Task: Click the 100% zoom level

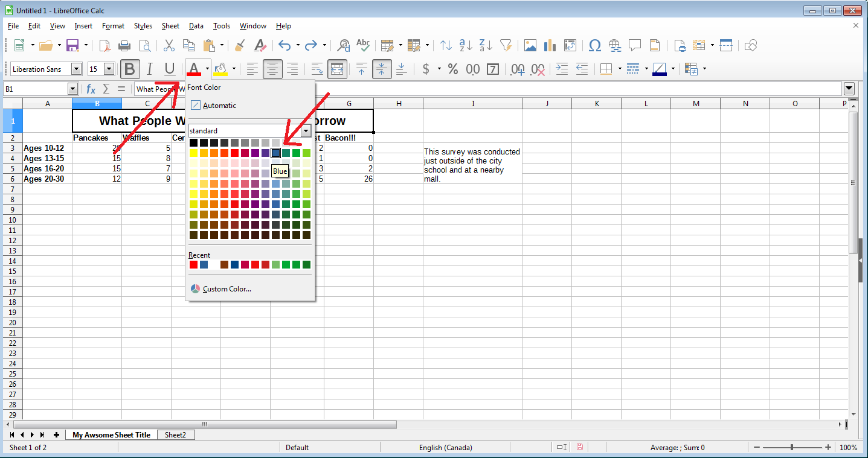Action: click(848, 448)
